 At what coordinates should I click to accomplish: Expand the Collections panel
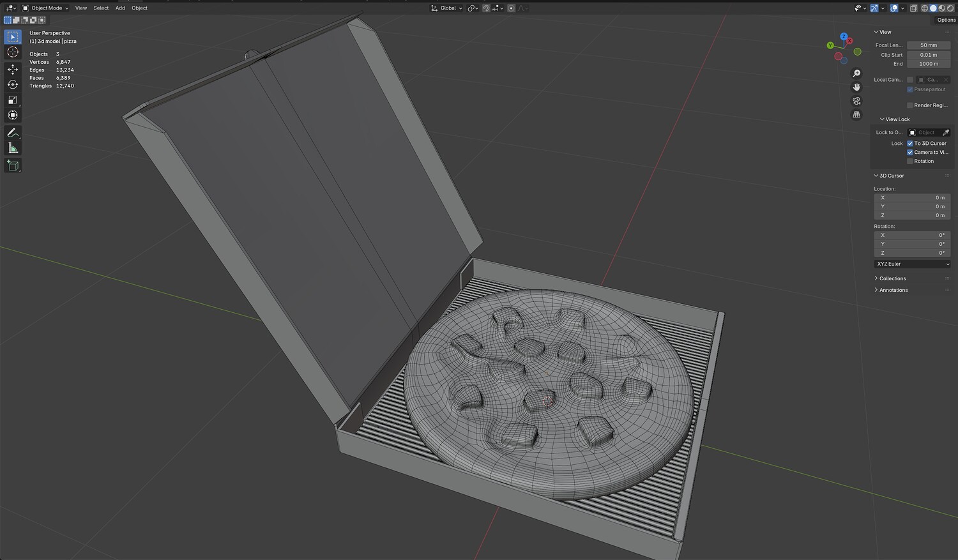click(890, 278)
